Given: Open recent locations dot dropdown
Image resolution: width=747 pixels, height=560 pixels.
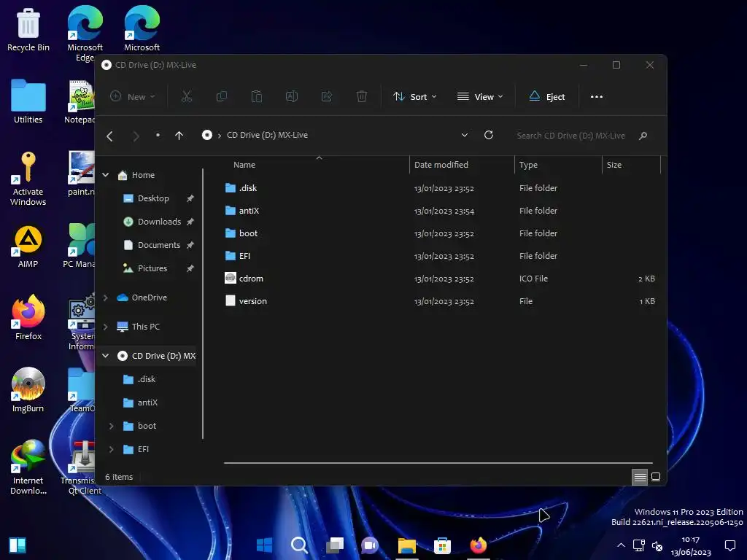Looking at the screenshot, I should tap(158, 135).
